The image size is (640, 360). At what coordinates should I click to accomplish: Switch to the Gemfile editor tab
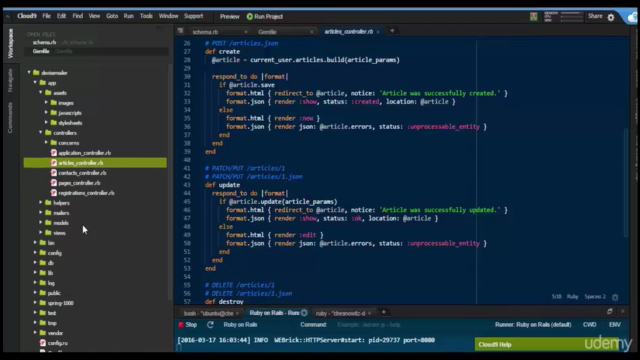[x=267, y=32]
